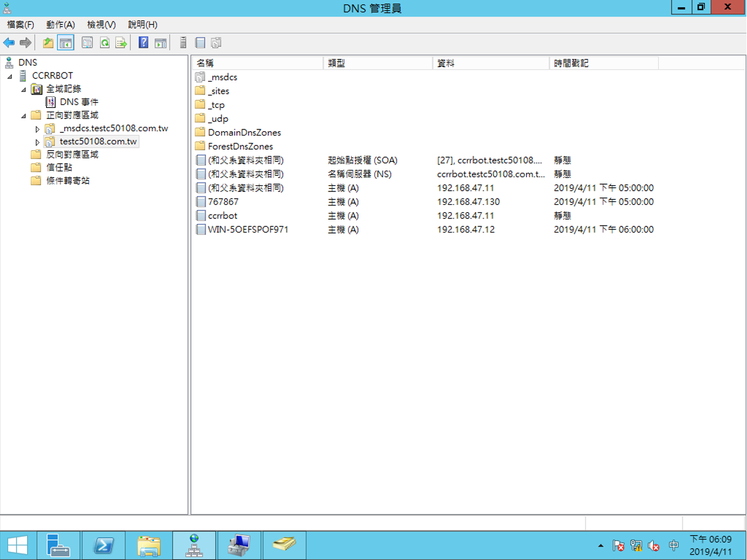Click the gray Forward arrow toolbar icon
The width and height of the screenshot is (747, 560).
(25, 43)
